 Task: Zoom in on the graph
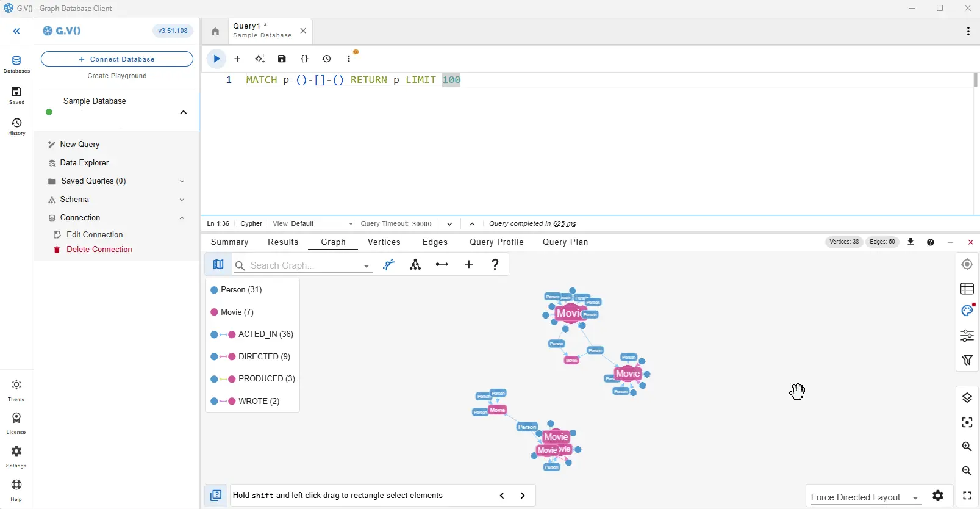(x=967, y=447)
